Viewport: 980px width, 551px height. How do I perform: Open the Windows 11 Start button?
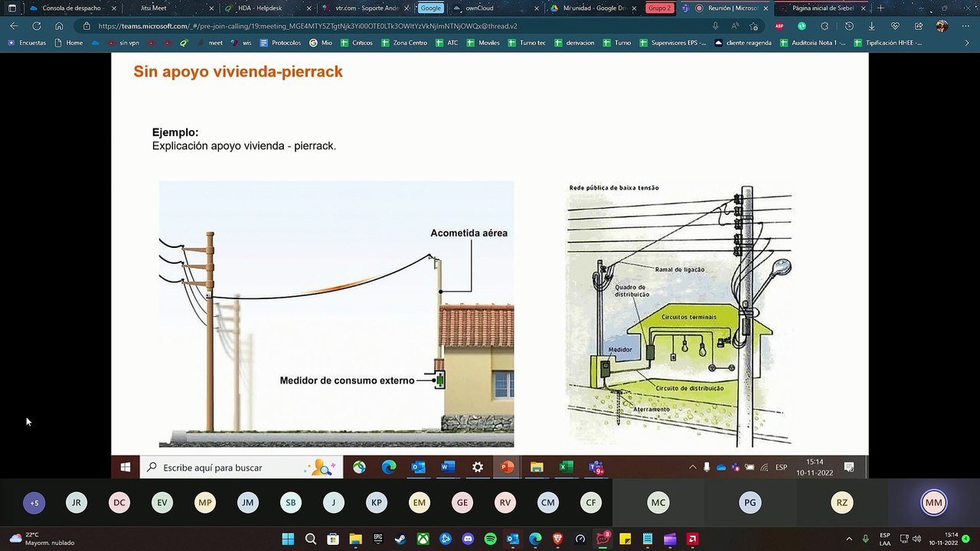pyautogui.click(x=288, y=539)
